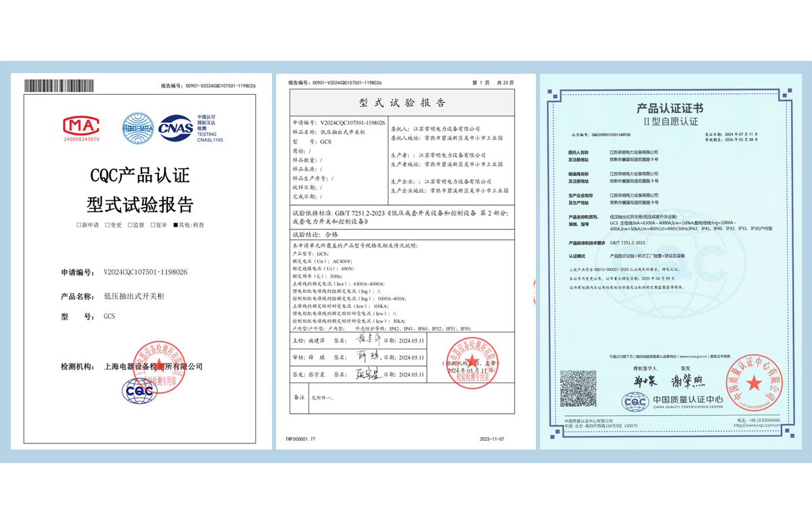Image resolution: width=812 pixels, height=524 pixels.
Task: Check the 新申请 checkbox
Action: point(79,225)
